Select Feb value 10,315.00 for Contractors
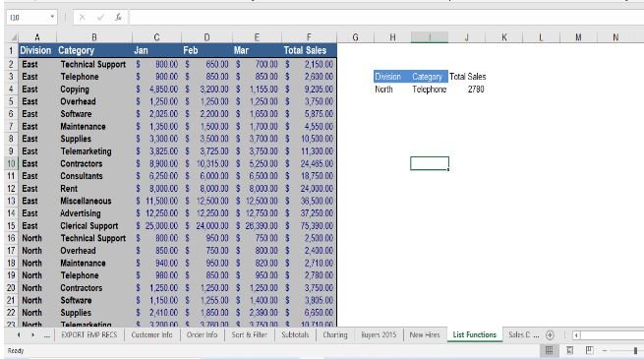Viewport: 644px width, 359px height. (207, 164)
